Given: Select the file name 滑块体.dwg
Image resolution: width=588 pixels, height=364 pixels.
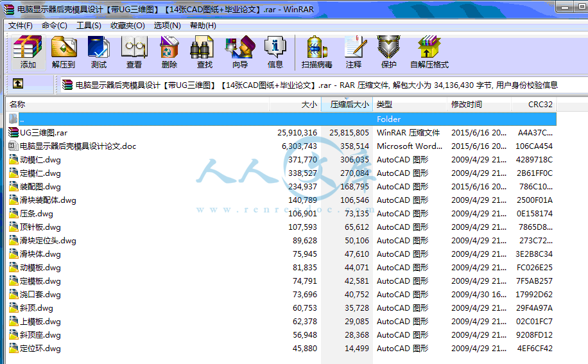Looking at the screenshot, I should coord(40,254).
